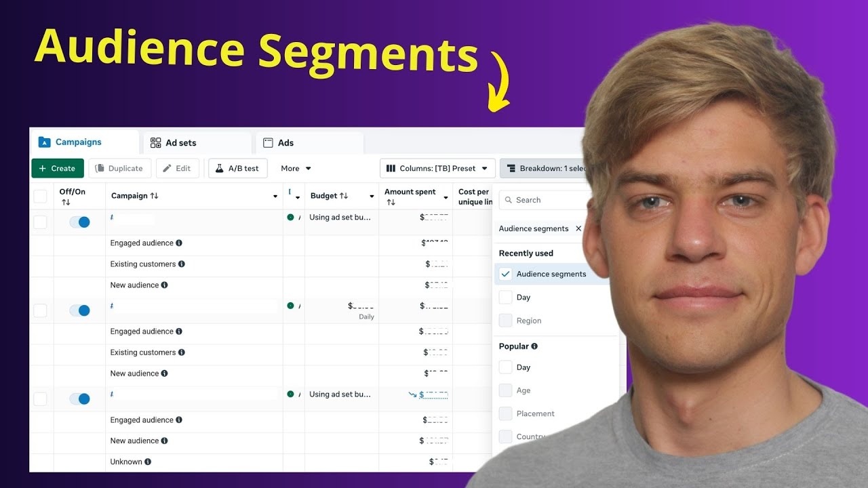Click the Edit button

pyautogui.click(x=178, y=168)
